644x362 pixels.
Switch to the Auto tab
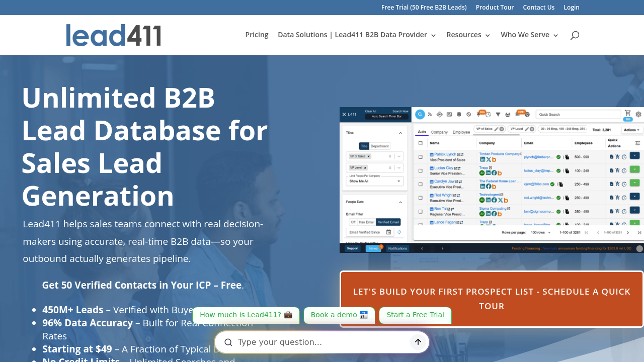click(422, 132)
